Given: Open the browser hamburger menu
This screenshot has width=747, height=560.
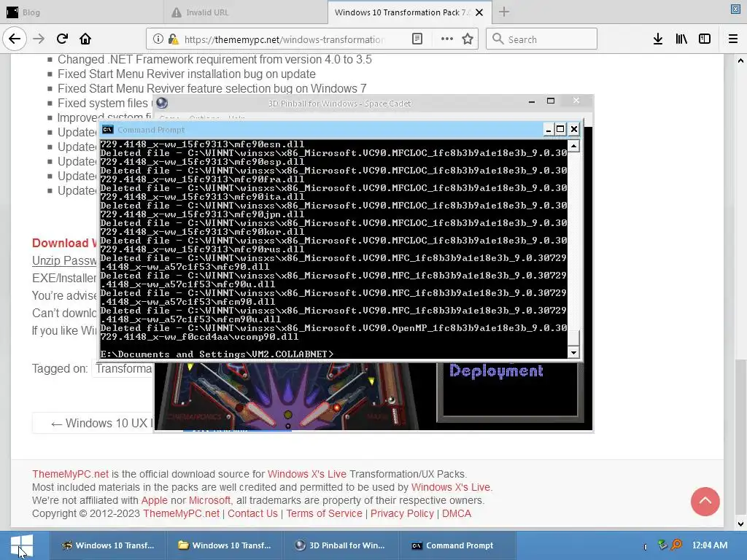Looking at the screenshot, I should (733, 39).
